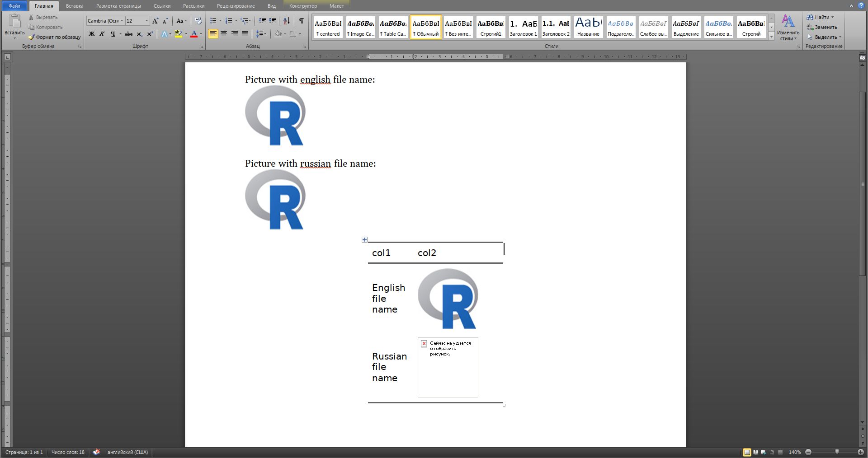Click the language indicator английский (США)
868x458 pixels.
(x=127, y=452)
